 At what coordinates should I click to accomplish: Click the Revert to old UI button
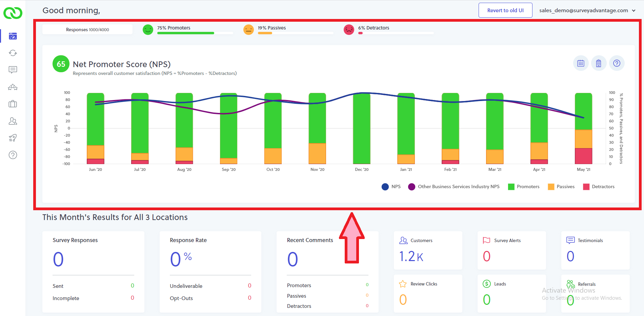505,10
